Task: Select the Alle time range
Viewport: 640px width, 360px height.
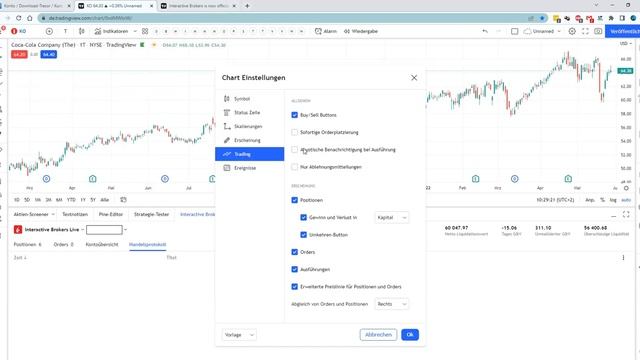Action: tap(104, 200)
